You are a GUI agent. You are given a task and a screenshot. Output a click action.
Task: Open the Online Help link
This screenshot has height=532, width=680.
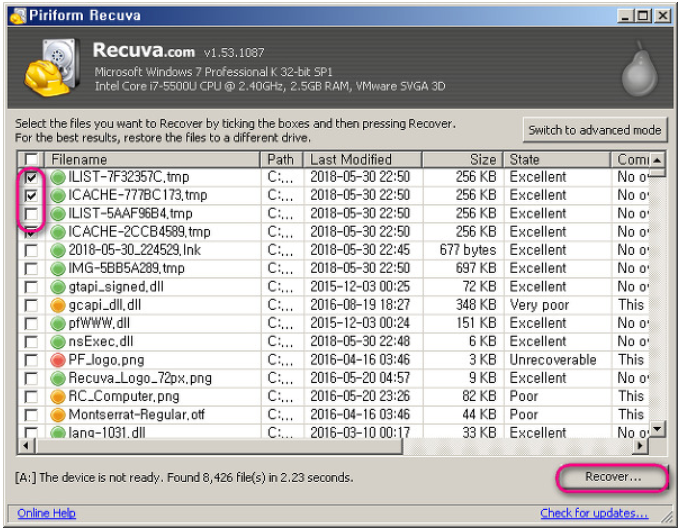(46, 513)
